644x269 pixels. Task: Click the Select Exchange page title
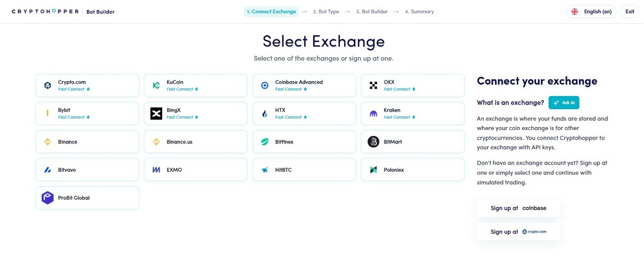tap(324, 41)
